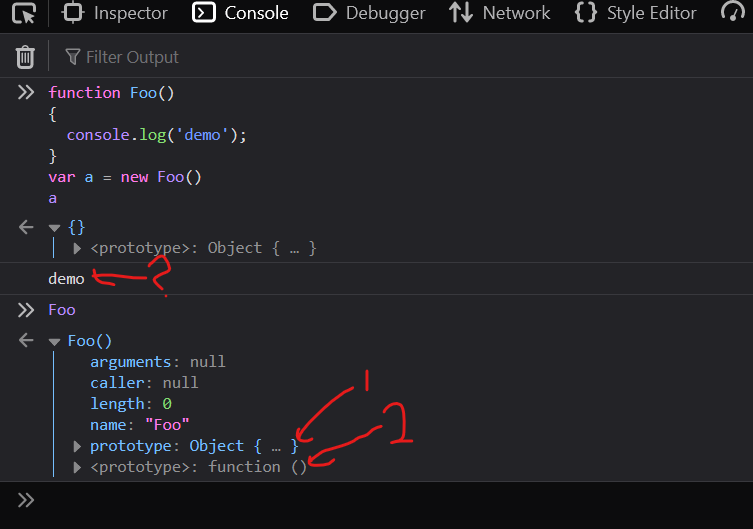Image resolution: width=753 pixels, height=529 pixels.
Task: Click the 'var a = new Foo()' line
Action: click(125, 177)
